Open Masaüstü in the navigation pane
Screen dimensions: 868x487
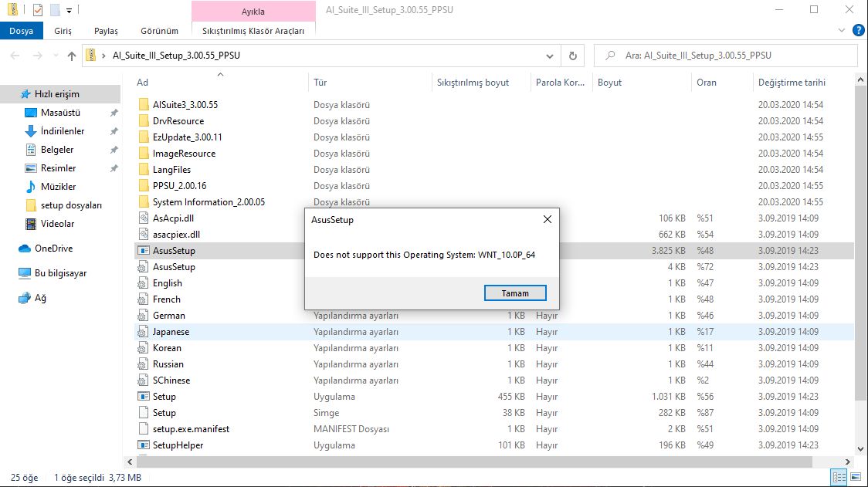(x=60, y=113)
